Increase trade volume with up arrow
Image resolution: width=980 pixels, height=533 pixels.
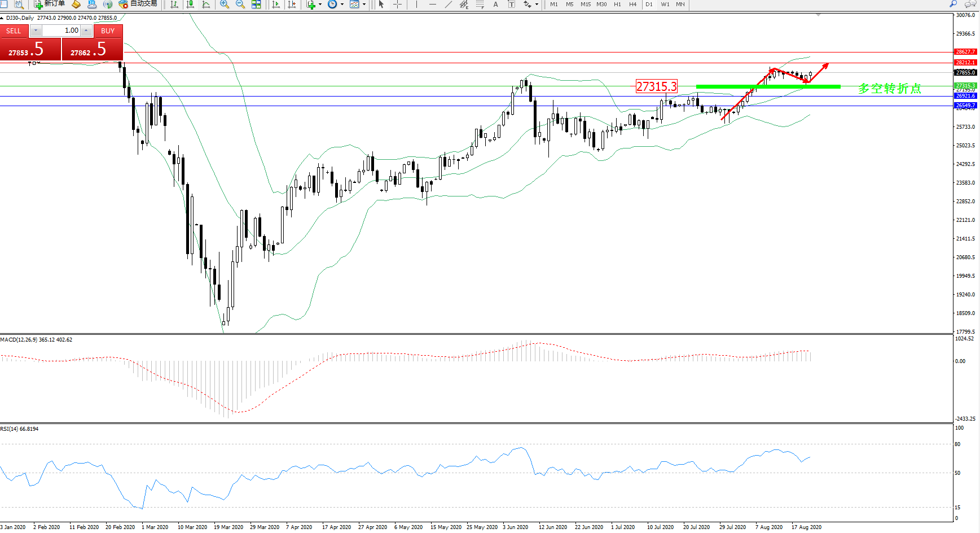tap(86, 30)
